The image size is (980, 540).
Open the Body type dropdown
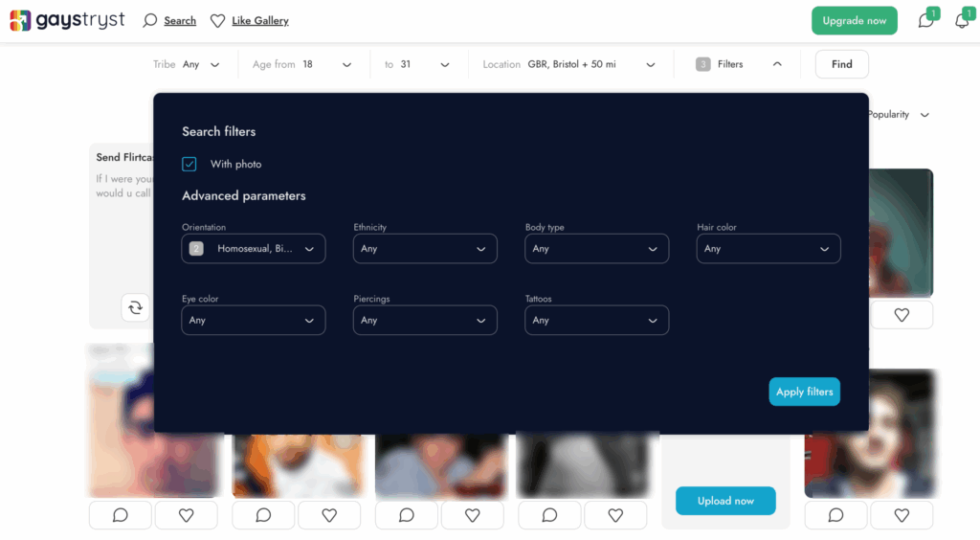(596, 249)
